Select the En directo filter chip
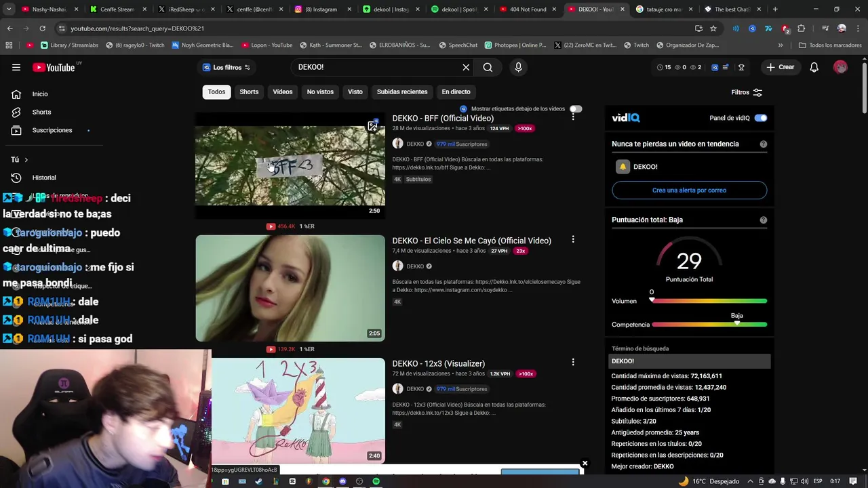This screenshot has height=488, width=868. [456, 91]
